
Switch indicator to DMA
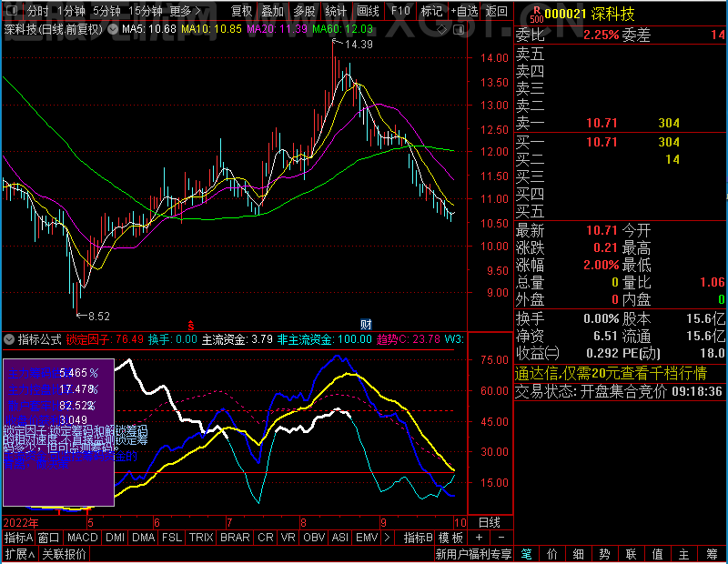pos(143,538)
